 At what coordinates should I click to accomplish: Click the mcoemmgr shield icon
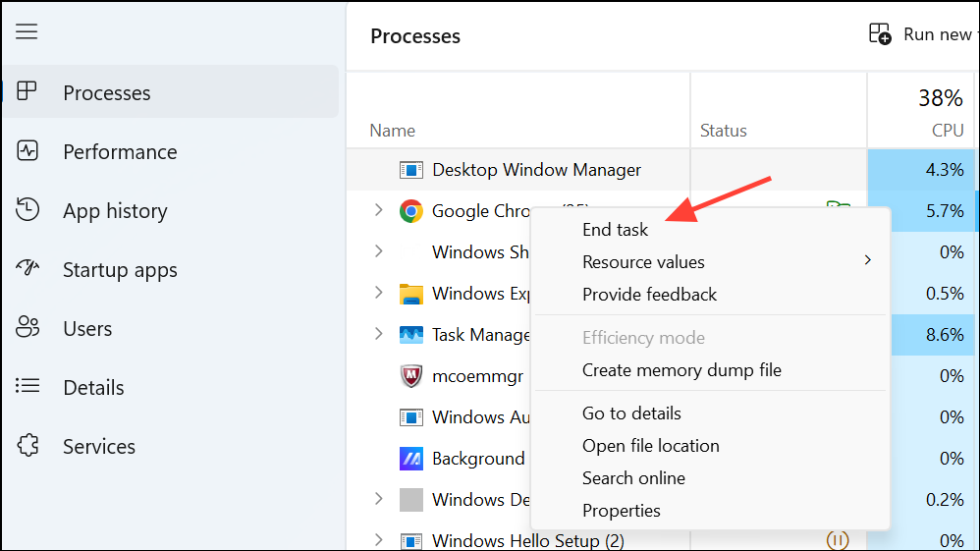point(410,376)
